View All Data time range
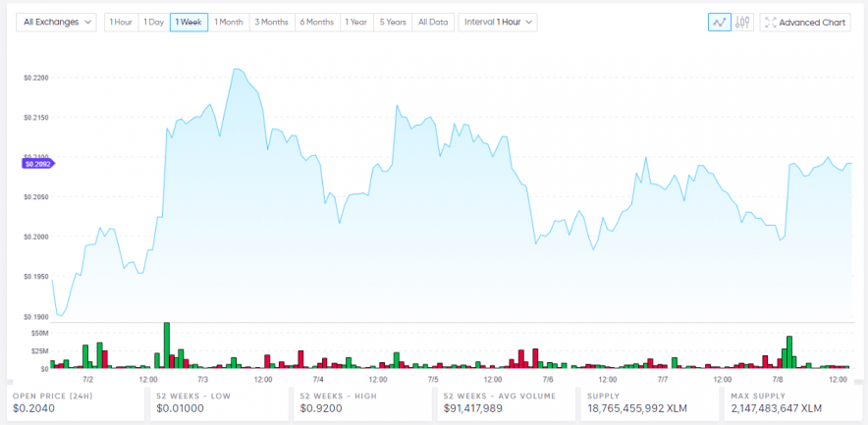 pyautogui.click(x=432, y=22)
